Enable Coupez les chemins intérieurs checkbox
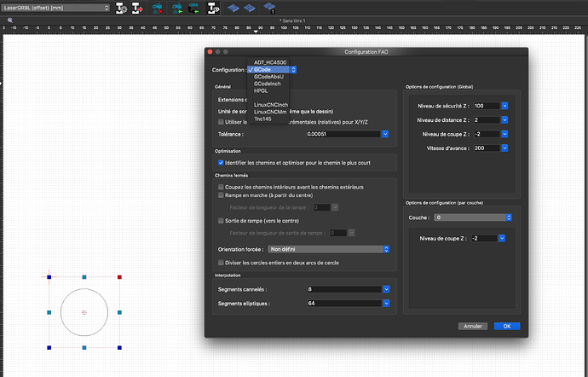The height and width of the screenshot is (377, 588). [221, 187]
